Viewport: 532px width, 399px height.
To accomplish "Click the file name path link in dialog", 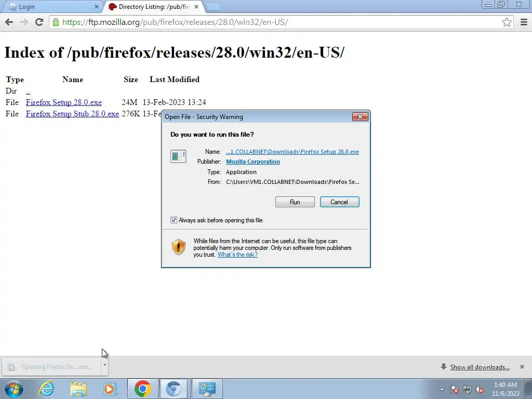I will coord(292,152).
